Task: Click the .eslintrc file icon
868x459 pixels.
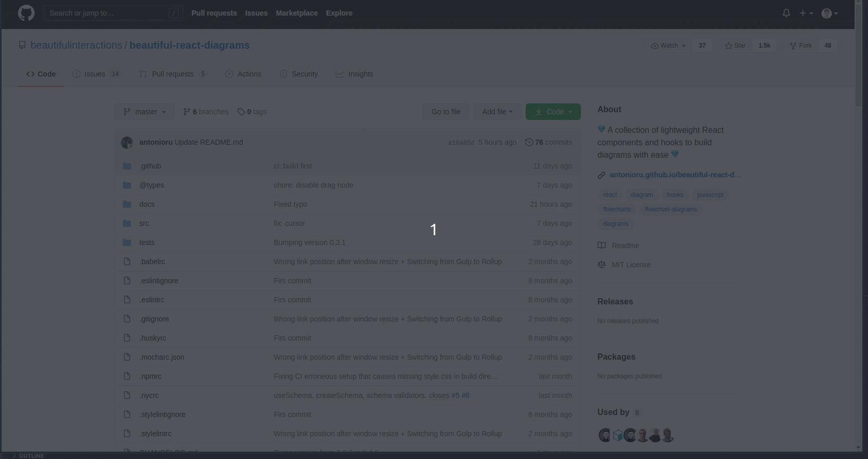Action: tap(127, 300)
